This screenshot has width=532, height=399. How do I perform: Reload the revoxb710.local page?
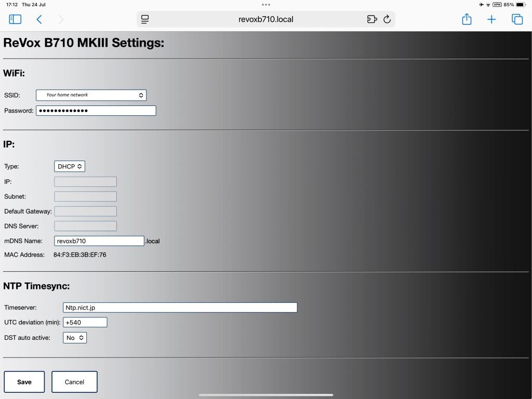(387, 19)
